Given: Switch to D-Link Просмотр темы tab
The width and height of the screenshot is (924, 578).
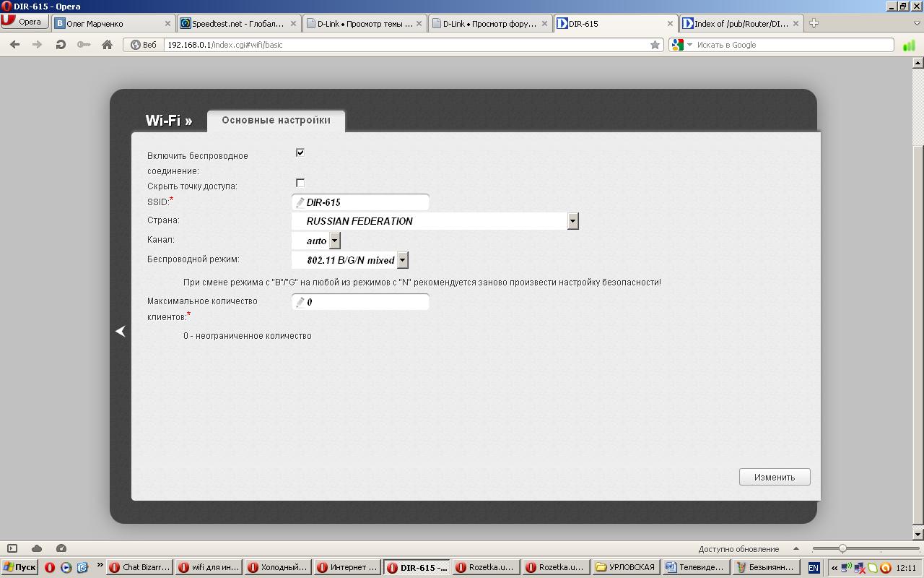Looking at the screenshot, I should (x=364, y=23).
